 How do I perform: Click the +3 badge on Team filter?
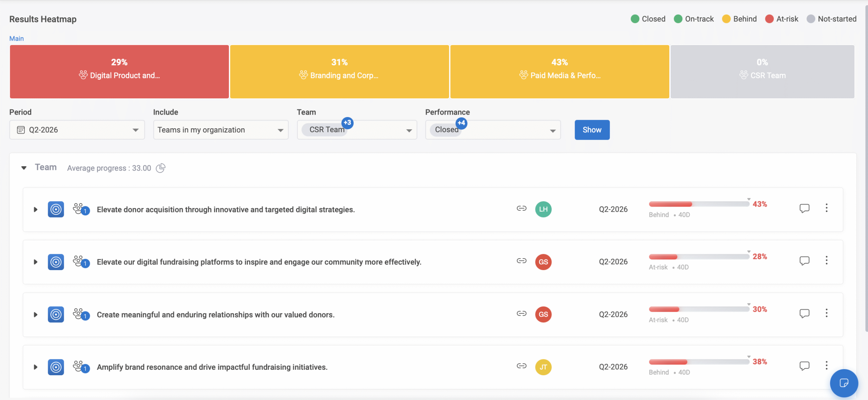(x=347, y=123)
